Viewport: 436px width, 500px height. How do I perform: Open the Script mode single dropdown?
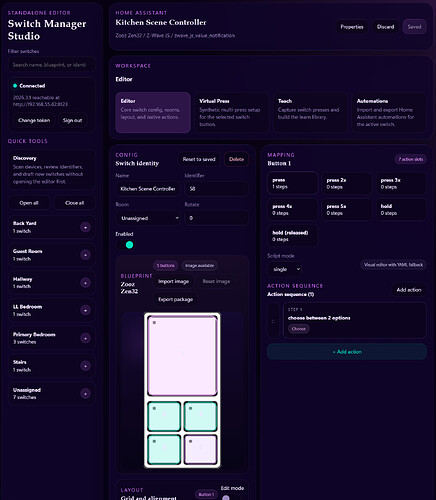(285, 269)
